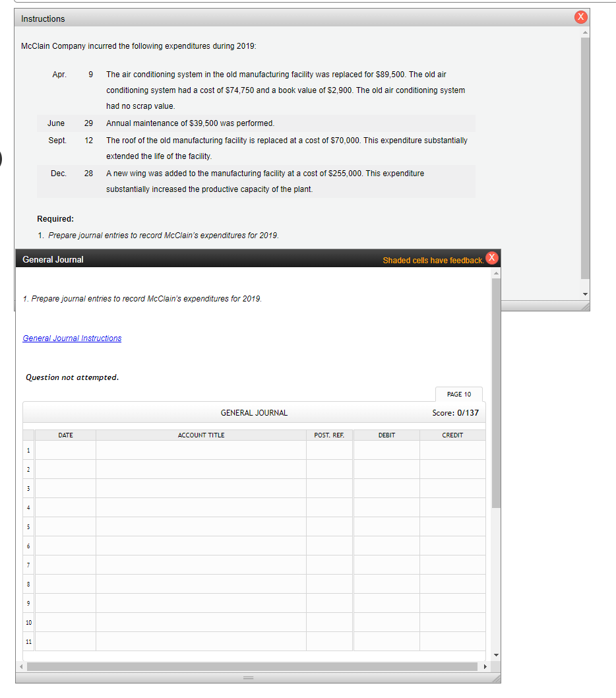This screenshot has width=616, height=698.
Task: Click the right arrow on horizontal scrollbar
Action: pos(485,666)
